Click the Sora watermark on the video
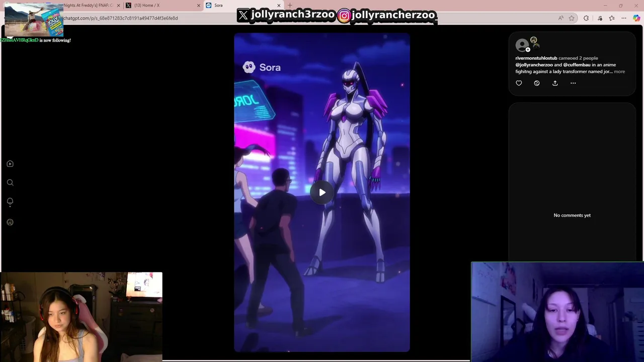Screen dimensions: 644x362 pos(262,67)
